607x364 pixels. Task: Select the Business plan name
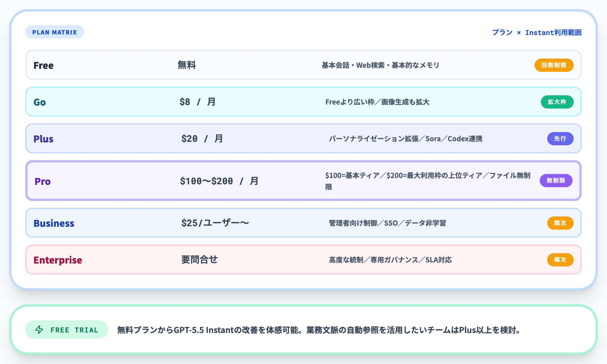click(54, 223)
